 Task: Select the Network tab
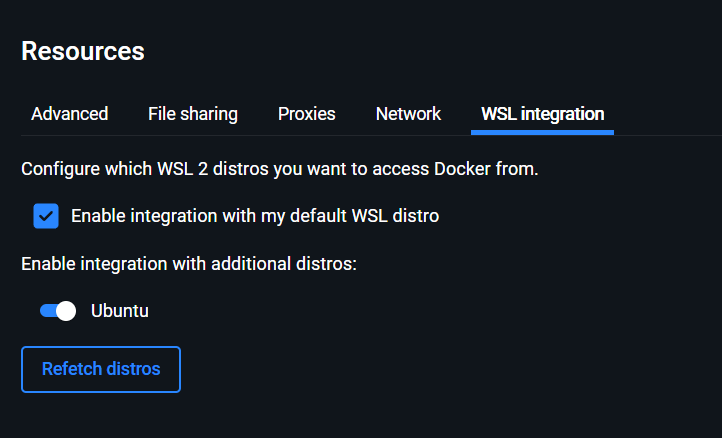coord(408,114)
